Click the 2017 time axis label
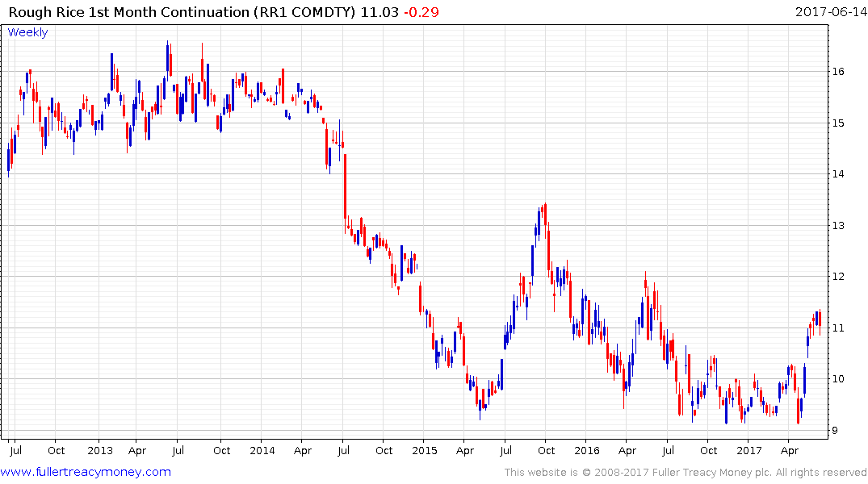The width and height of the screenshot is (868, 484). [749, 450]
